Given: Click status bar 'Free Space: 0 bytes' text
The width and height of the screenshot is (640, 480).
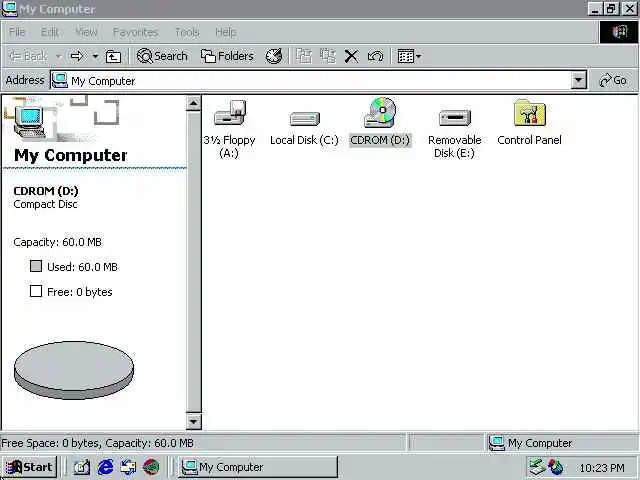Looking at the screenshot, I should (x=51, y=443).
